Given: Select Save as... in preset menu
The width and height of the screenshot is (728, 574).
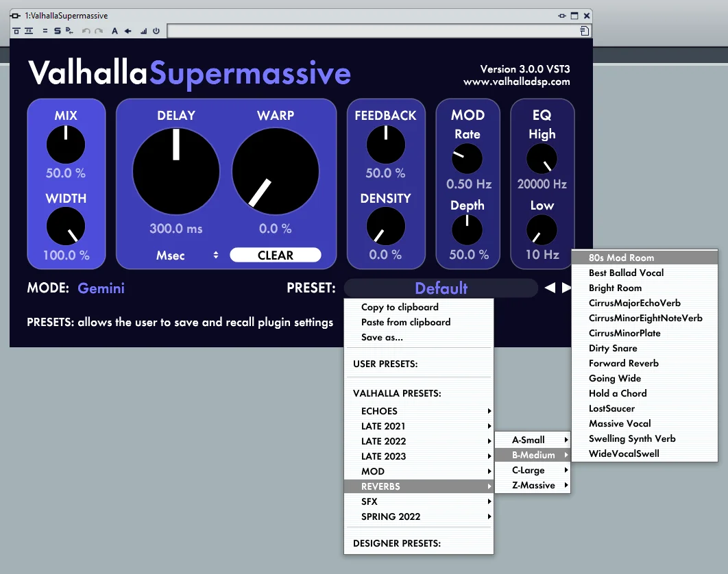Looking at the screenshot, I should [418, 338].
